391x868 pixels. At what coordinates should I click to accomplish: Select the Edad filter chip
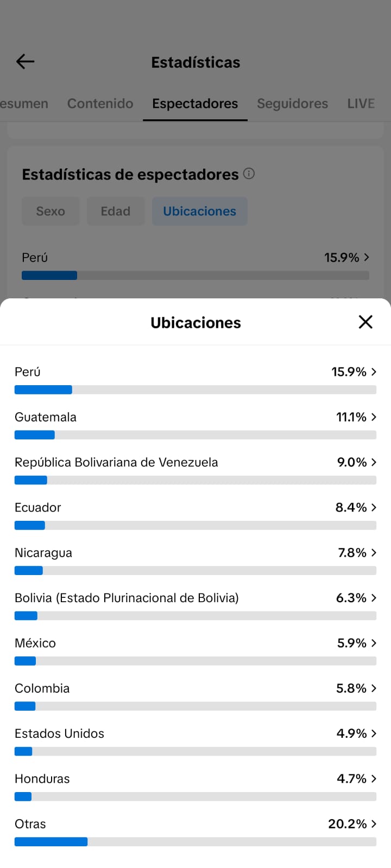[x=116, y=211]
